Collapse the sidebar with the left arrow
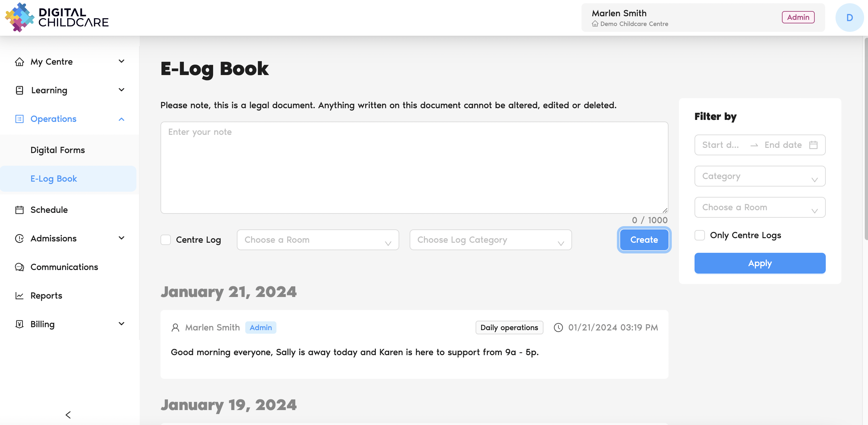The height and width of the screenshot is (425, 868). pos(68,415)
